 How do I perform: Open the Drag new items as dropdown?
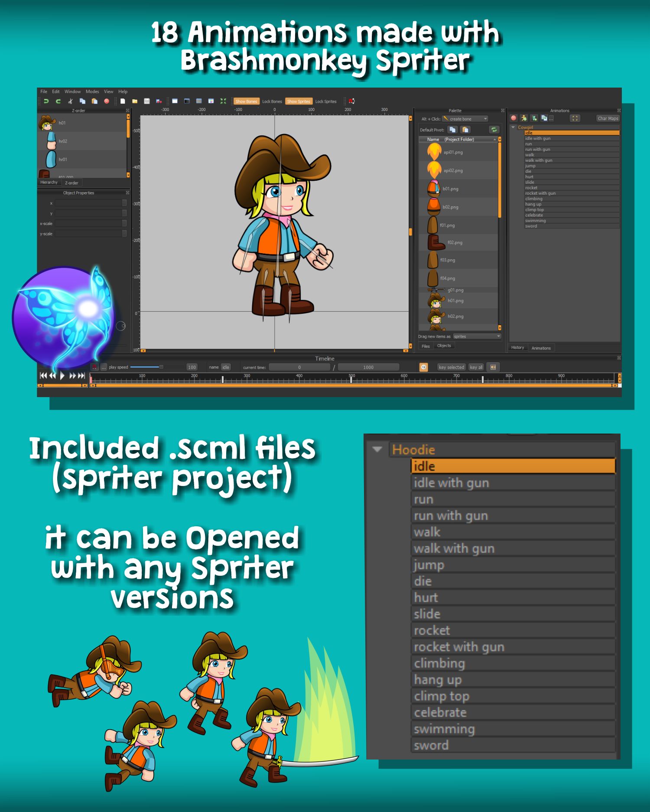coord(477,336)
